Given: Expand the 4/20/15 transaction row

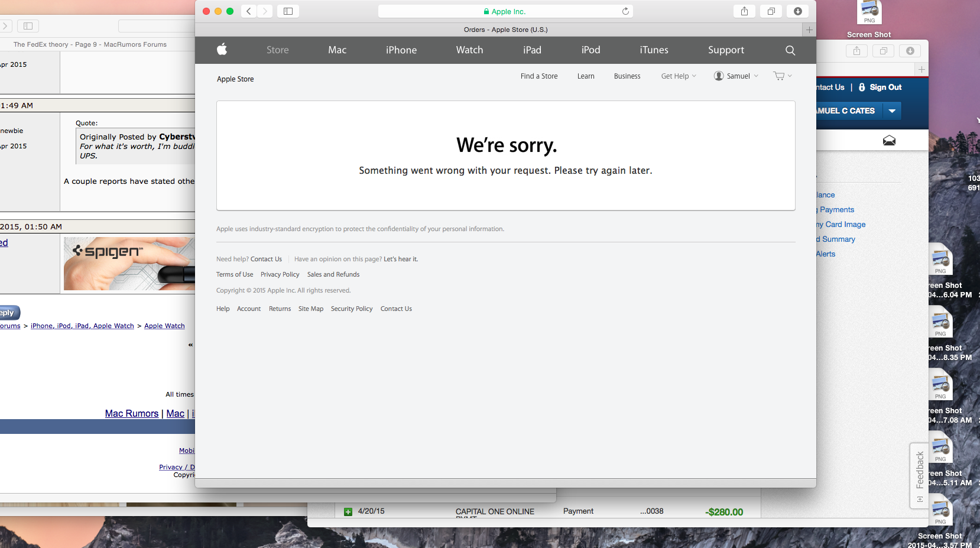Looking at the screenshot, I should tap(348, 512).
